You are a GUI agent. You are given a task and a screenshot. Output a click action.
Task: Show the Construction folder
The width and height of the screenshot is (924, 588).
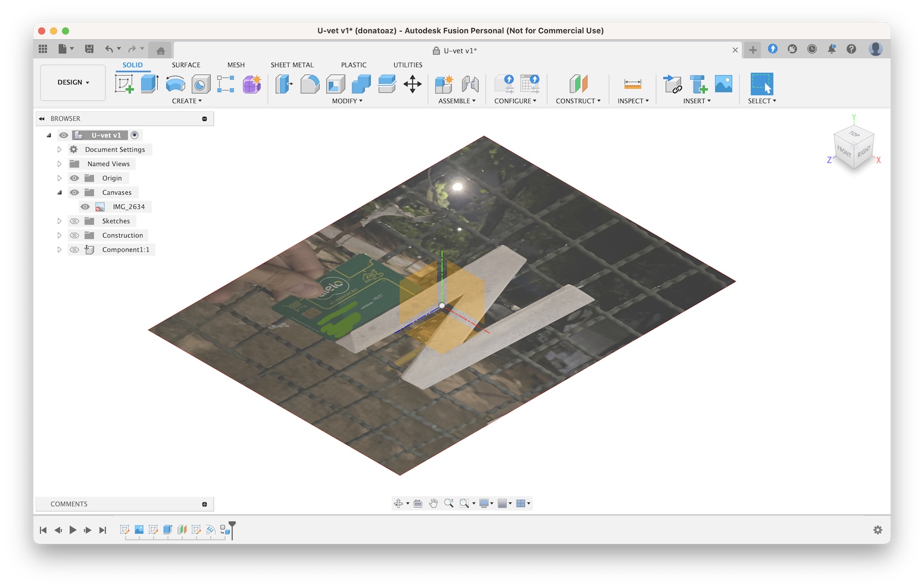(74, 235)
